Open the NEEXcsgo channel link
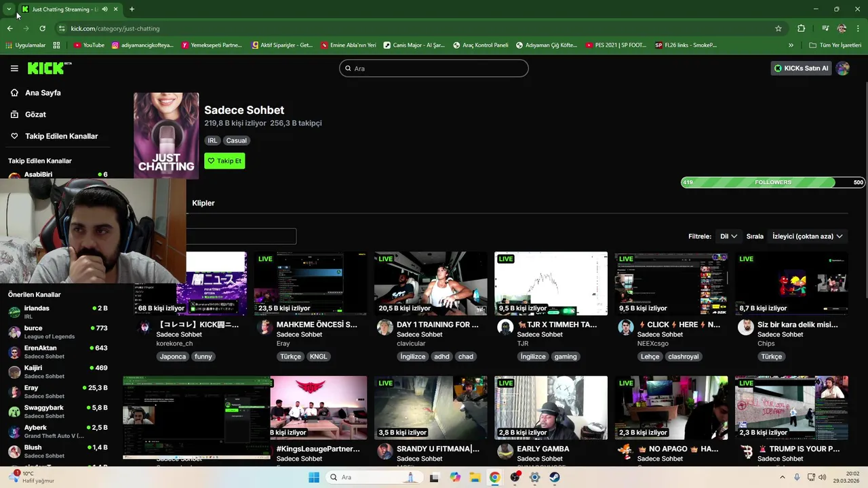Image resolution: width=868 pixels, height=488 pixels. click(652, 344)
